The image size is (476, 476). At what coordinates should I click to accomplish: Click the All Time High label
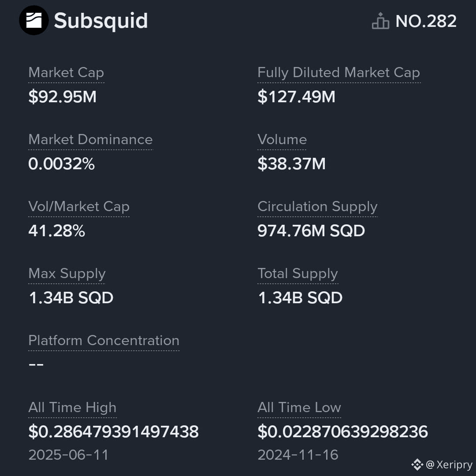coord(72,408)
